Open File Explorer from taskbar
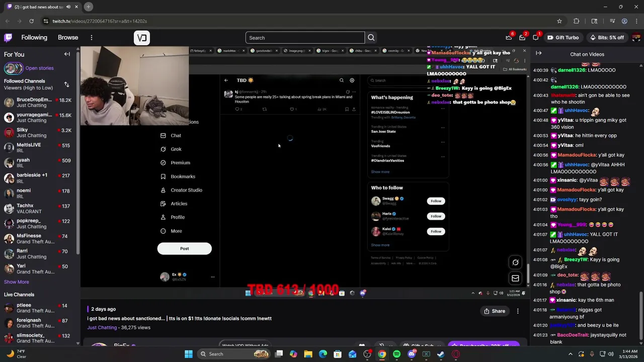This screenshot has width=644, height=362. [308, 354]
